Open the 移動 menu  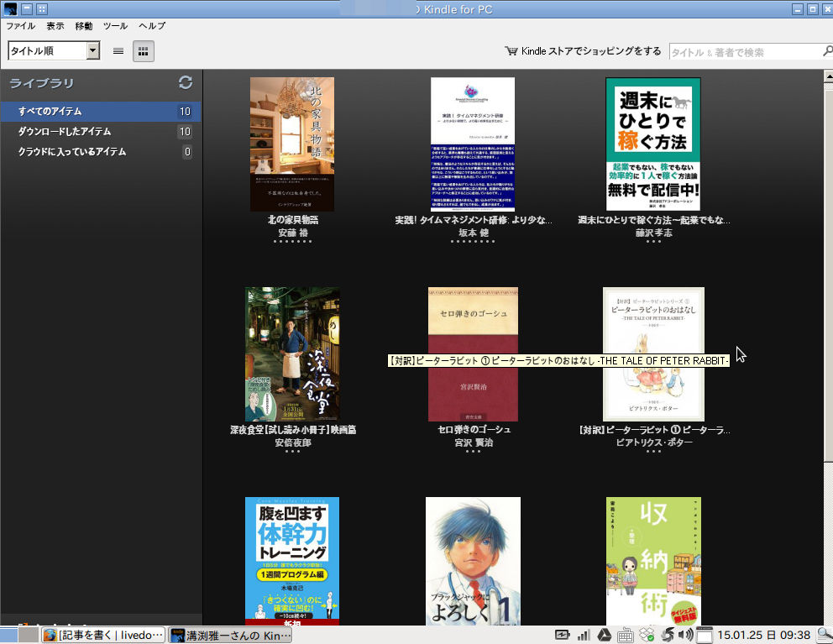pos(83,26)
